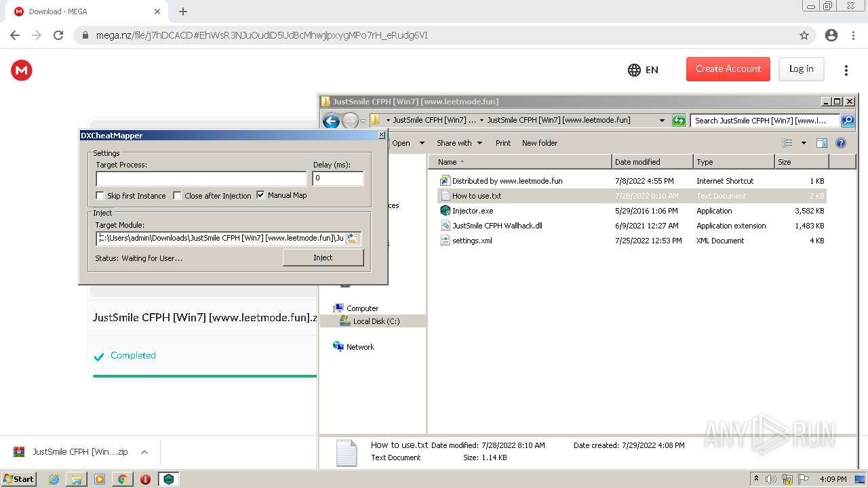
Task: Enable Skip first Instance checkbox
Action: [100, 196]
